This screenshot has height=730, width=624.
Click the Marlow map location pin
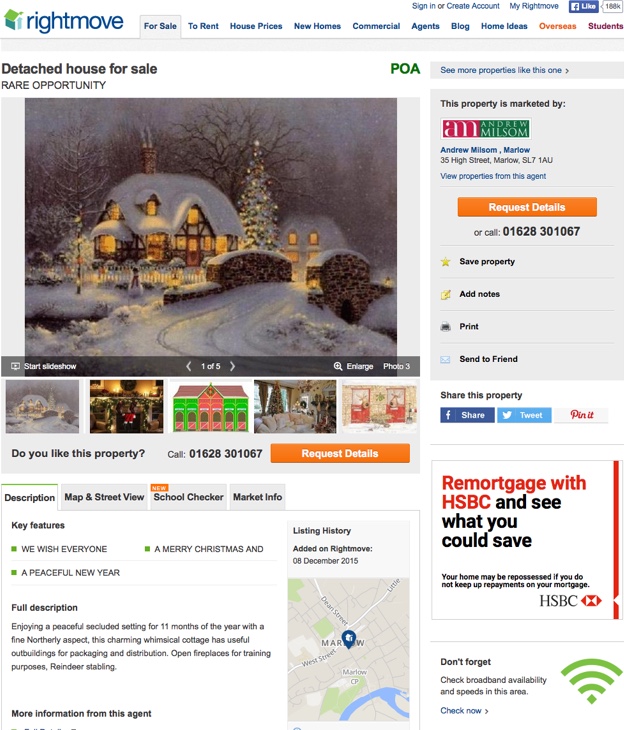tap(349, 639)
